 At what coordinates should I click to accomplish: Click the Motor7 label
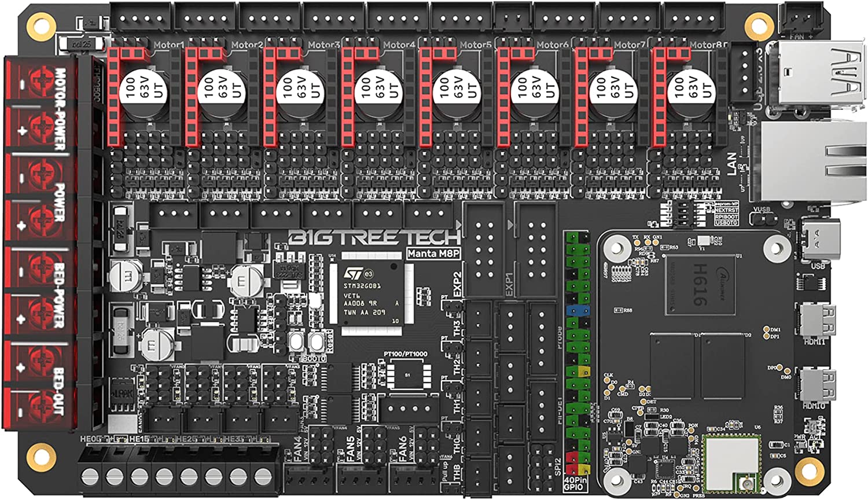(630, 45)
